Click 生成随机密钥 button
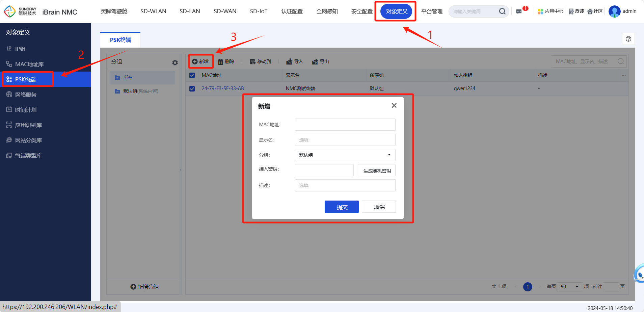The height and width of the screenshot is (312, 644). [x=377, y=170]
